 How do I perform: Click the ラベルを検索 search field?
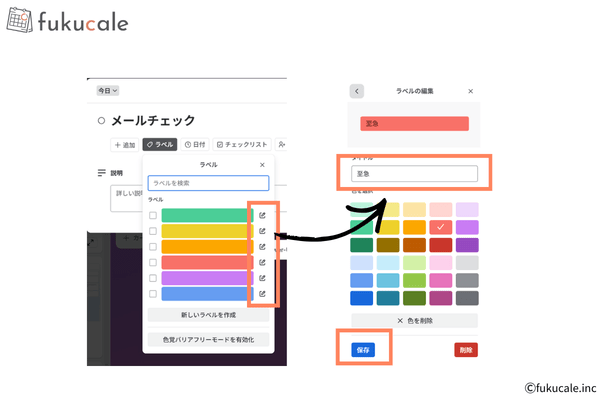click(x=208, y=183)
